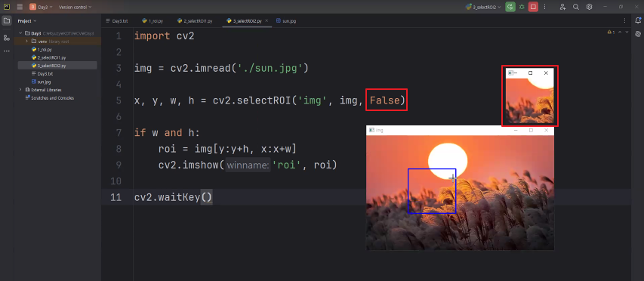The image size is (644, 281).
Task: Open the main hamburger menu
Action: coord(20,7)
